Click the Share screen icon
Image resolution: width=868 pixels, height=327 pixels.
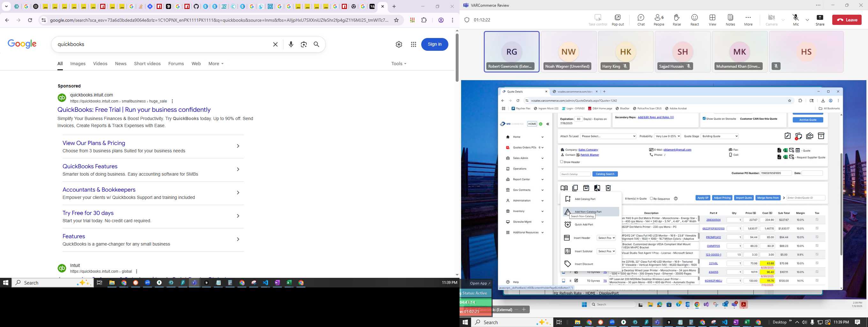pyautogui.click(x=820, y=20)
